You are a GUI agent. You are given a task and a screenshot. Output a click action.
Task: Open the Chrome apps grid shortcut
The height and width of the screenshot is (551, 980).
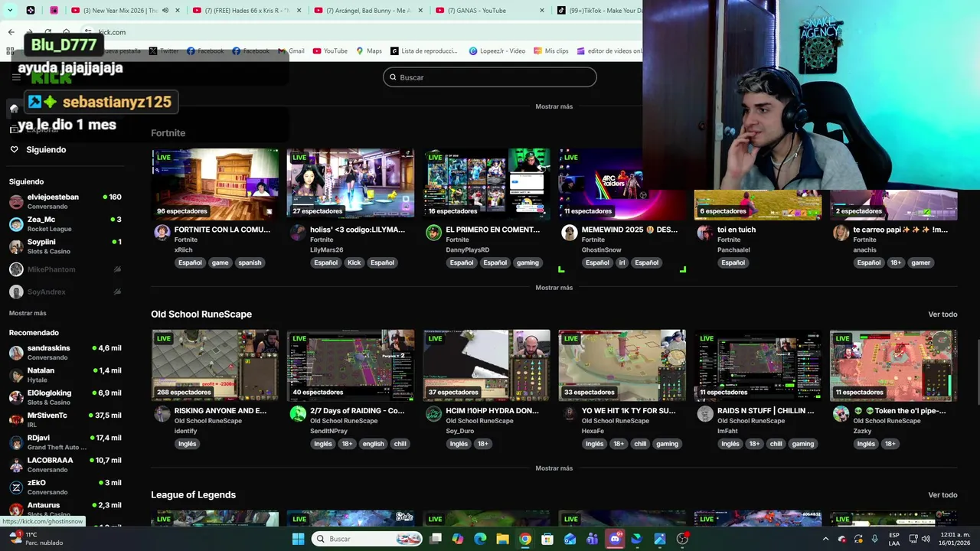click(11, 51)
